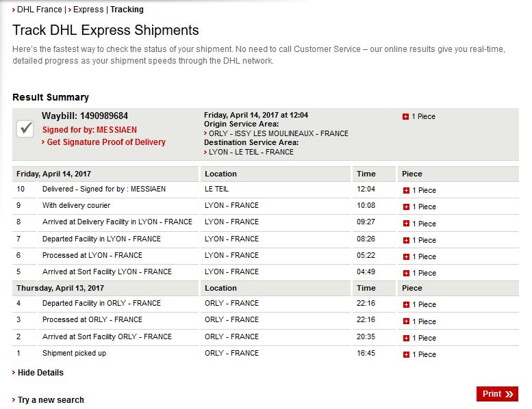
Task: Collapse results with Hide Details
Action: coord(40,373)
